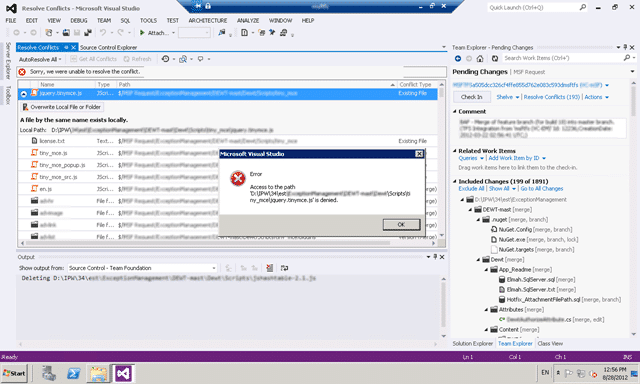Click Overwrite Local File or Folder

pyautogui.click(x=62, y=107)
